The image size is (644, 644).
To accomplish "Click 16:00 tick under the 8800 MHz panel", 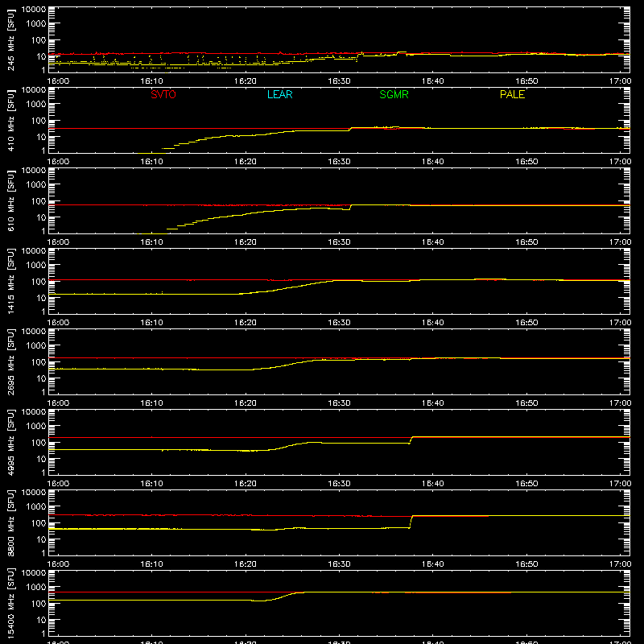I will click(58, 564).
